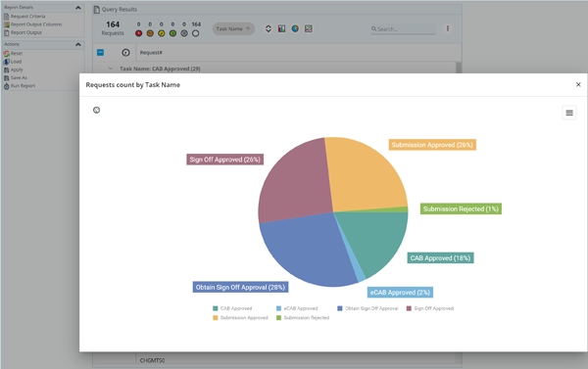Image resolution: width=588 pixels, height=369 pixels.
Task: Click the Load action
Action: click(13, 62)
